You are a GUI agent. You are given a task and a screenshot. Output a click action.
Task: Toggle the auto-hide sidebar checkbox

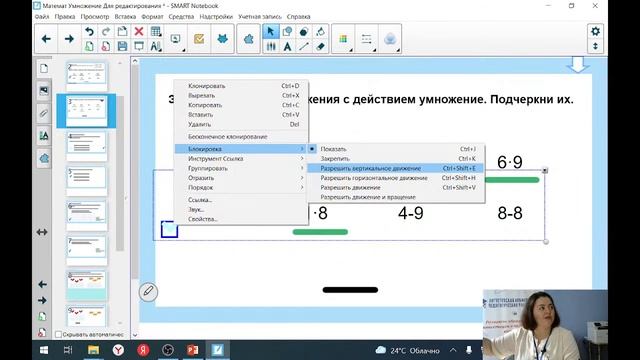coord(58,334)
